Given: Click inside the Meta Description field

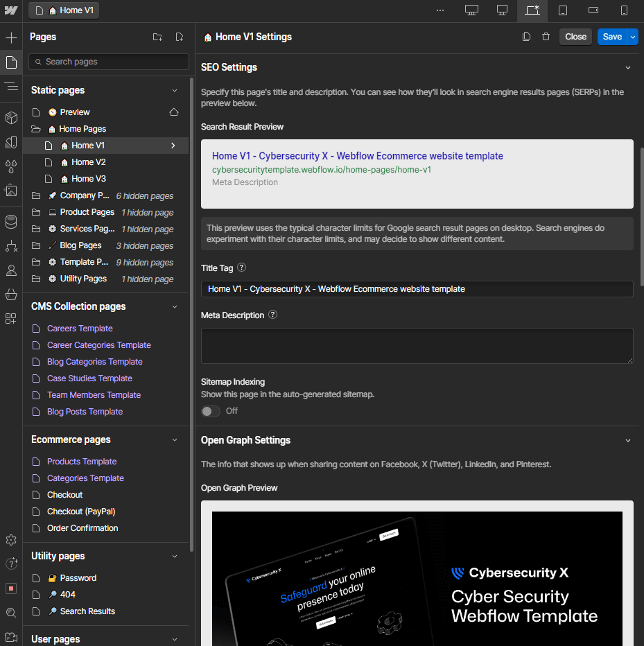Looking at the screenshot, I should (416, 345).
